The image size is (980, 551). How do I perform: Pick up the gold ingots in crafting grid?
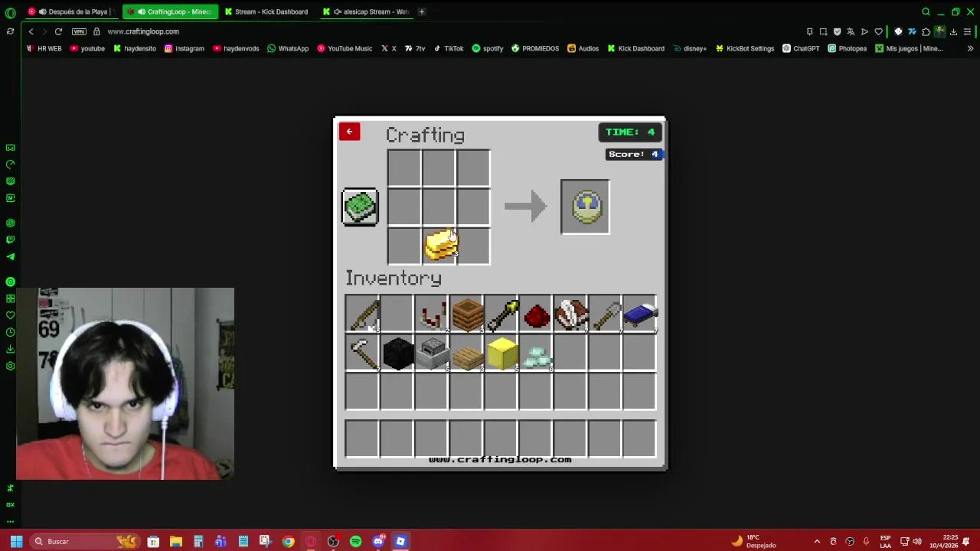[441, 246]
